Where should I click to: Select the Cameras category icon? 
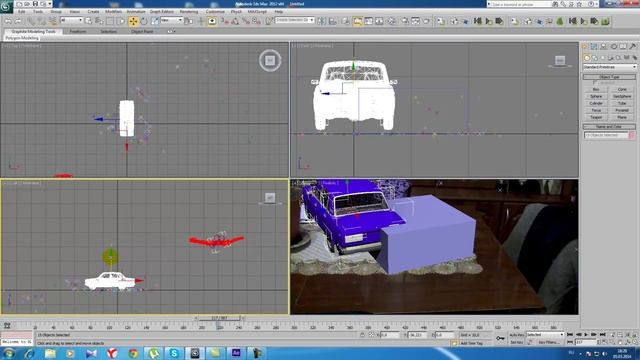pos(611,58)
